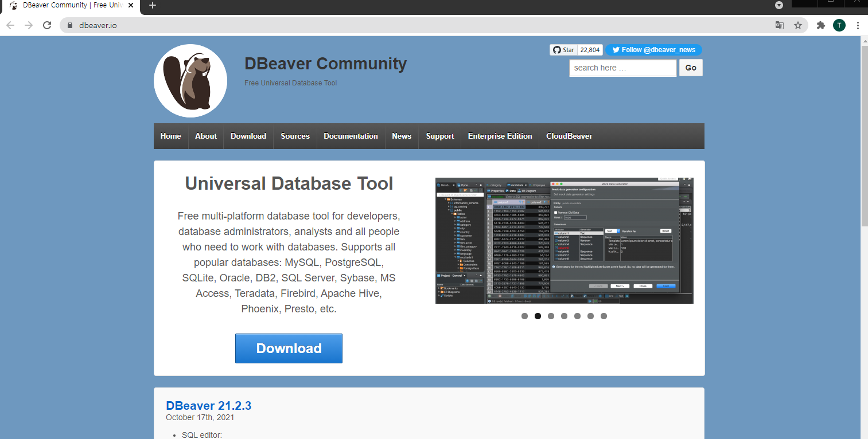The width and height of the screenshot is (868, 439).
Task: Click the search here input field
Action: coord(623,68)
